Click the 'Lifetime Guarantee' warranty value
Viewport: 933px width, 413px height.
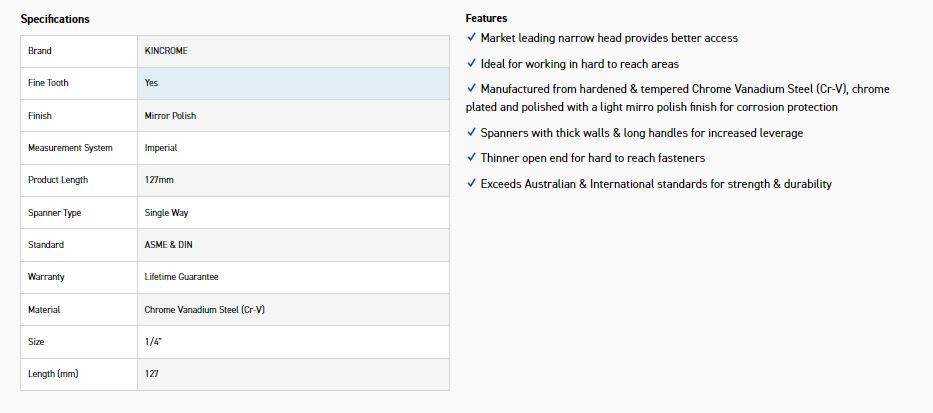click(181, 277)
